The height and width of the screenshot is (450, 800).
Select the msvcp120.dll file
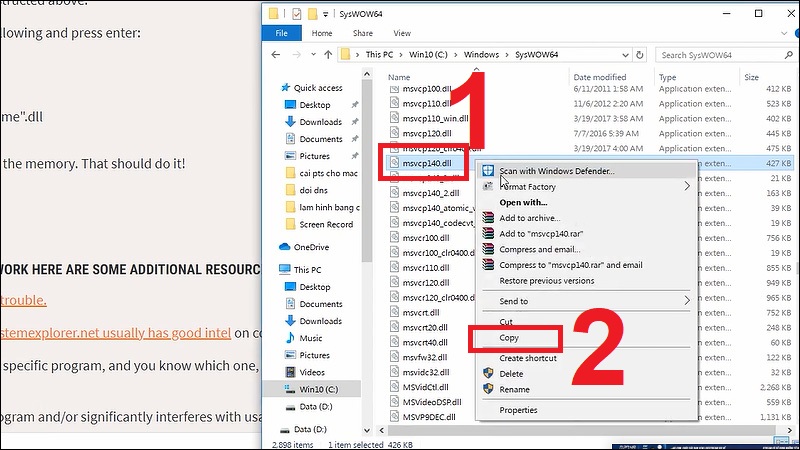pyautogui.click(x=427, y=134)
